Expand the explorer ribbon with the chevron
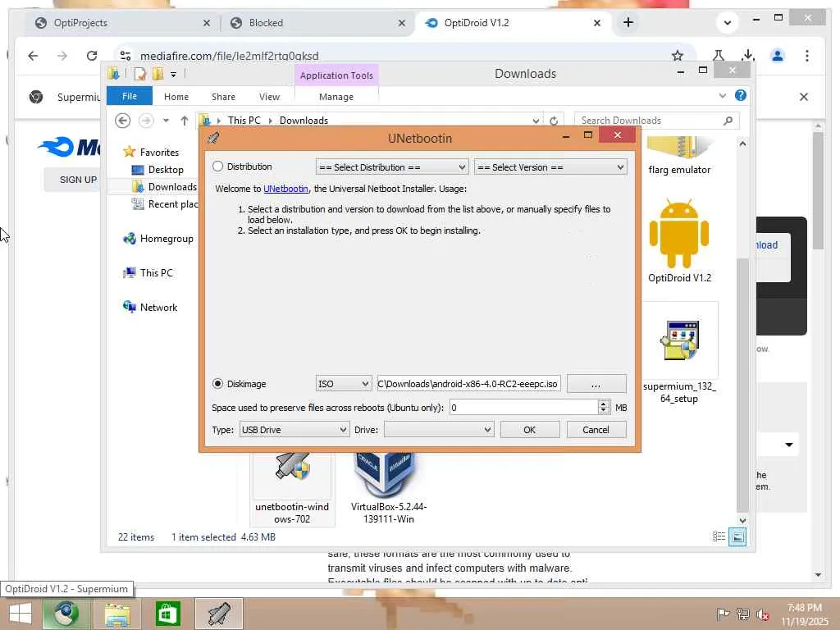This screenshot has width=840, height=630. 723,96
